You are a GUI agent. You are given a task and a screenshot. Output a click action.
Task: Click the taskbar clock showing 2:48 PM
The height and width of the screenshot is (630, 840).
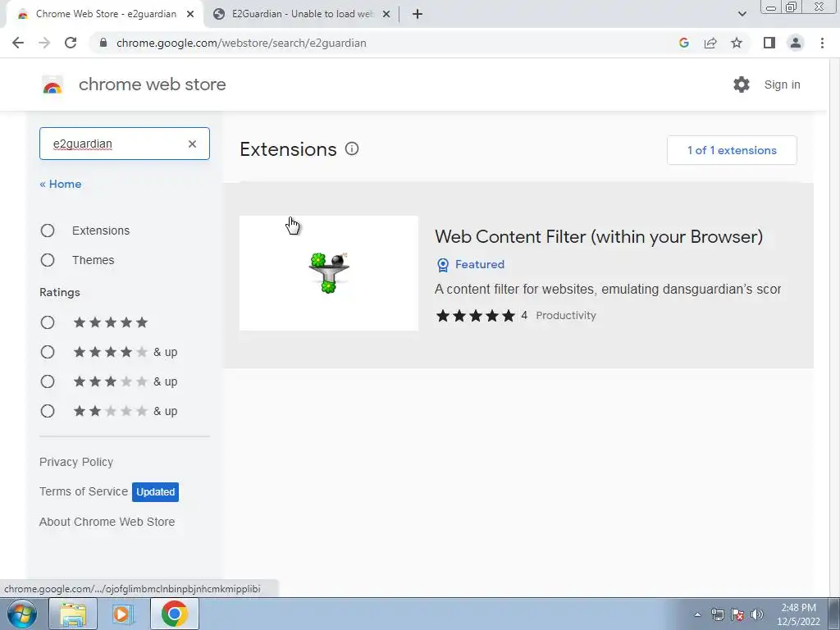pyautogui.click(x=798, y=614)
